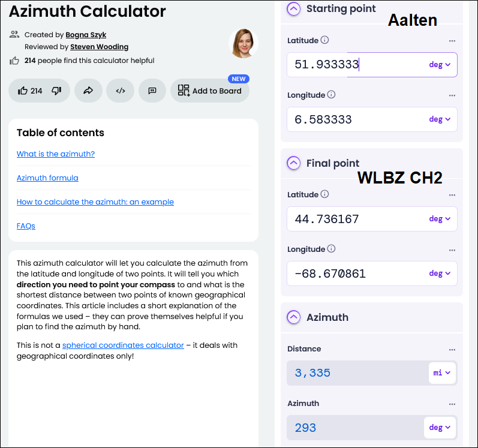
Task: Click Final point Latitude info icon
Action: pyautogui.click(x=325, y=194)
